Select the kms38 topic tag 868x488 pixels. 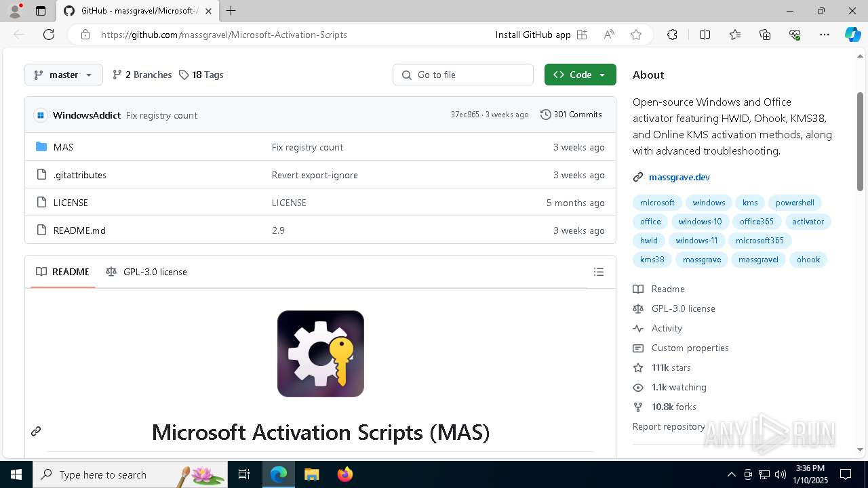click(x=652, y=260)
